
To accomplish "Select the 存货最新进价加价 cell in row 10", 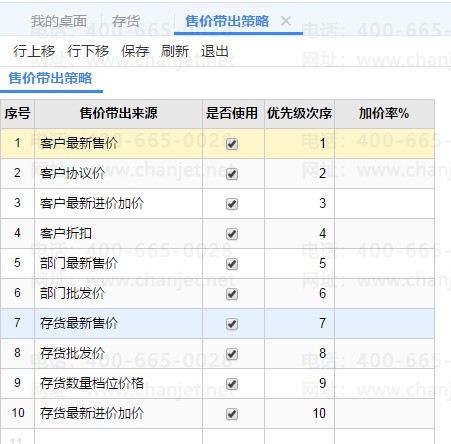I will 118,413.
